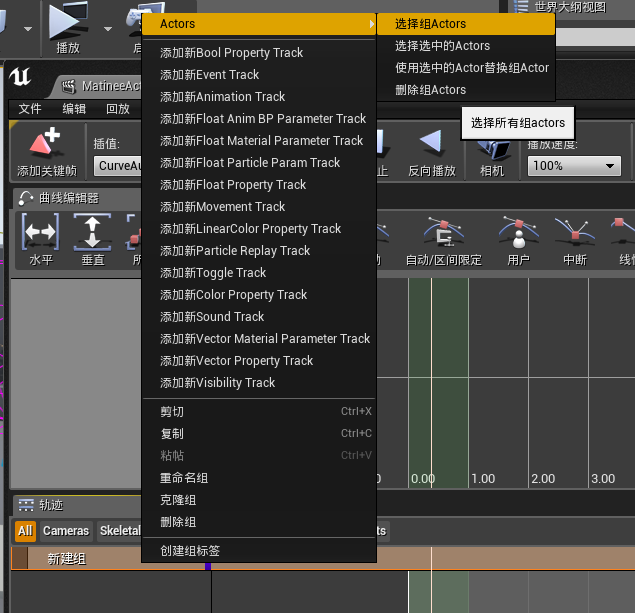The height and width of the screenshot is (613, 635).
Task: Click the Matinee tab clapperboard icon
Action: click(x=68, y=86)
